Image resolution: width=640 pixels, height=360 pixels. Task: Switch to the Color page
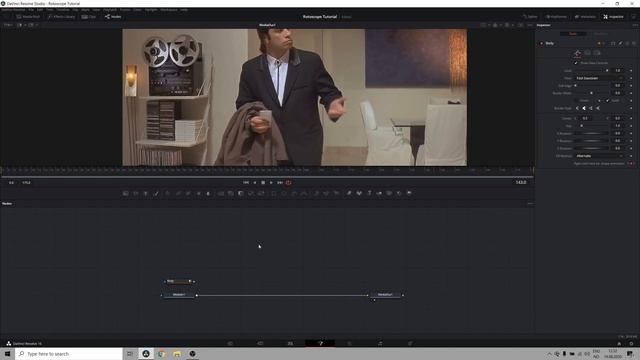350,343
